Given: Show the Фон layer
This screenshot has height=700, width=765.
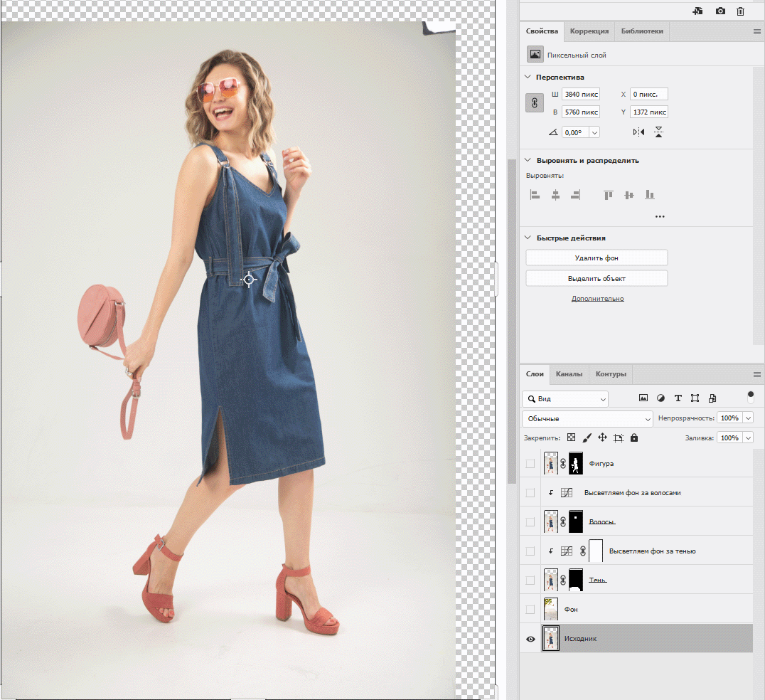Looking at the screenshot, I should pos(530,610).
